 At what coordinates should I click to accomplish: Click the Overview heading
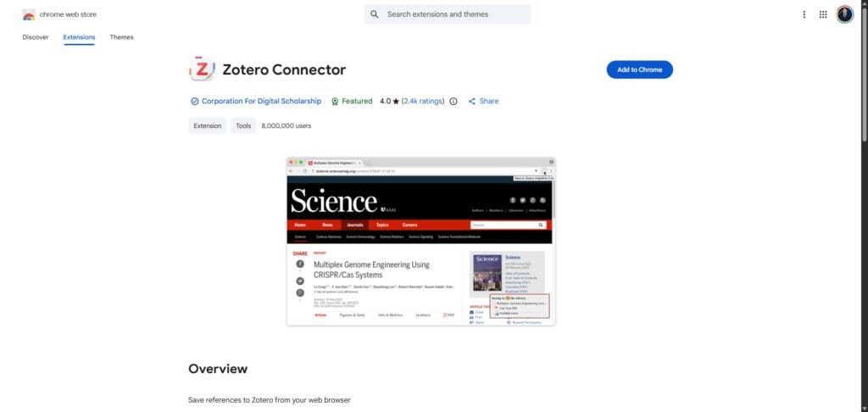(x=218, y=369)
